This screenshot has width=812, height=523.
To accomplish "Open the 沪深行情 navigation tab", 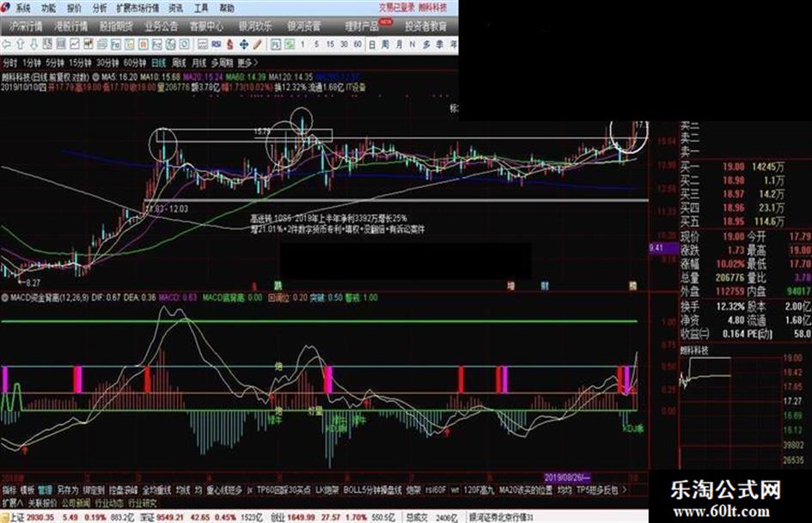I will (26, 26).
